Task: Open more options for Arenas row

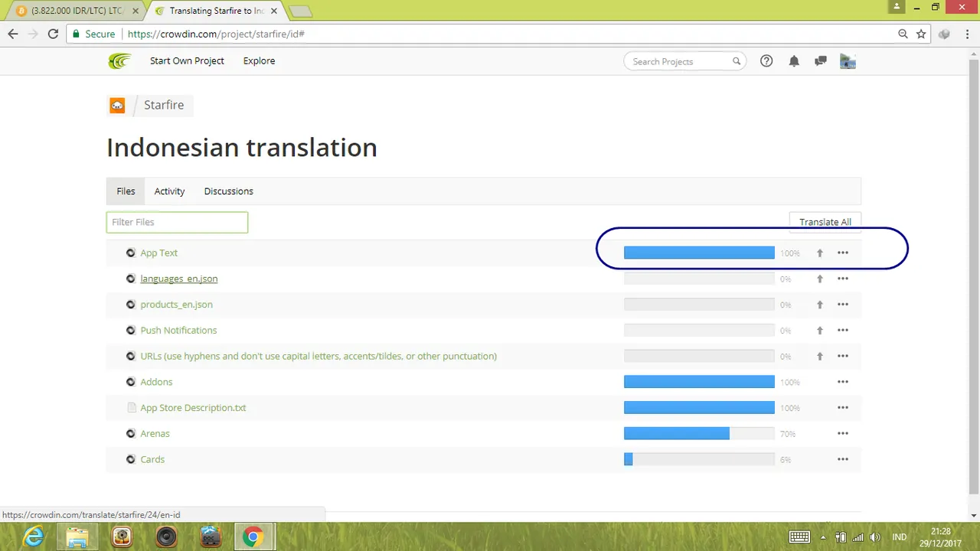Action: pos(843,433)
